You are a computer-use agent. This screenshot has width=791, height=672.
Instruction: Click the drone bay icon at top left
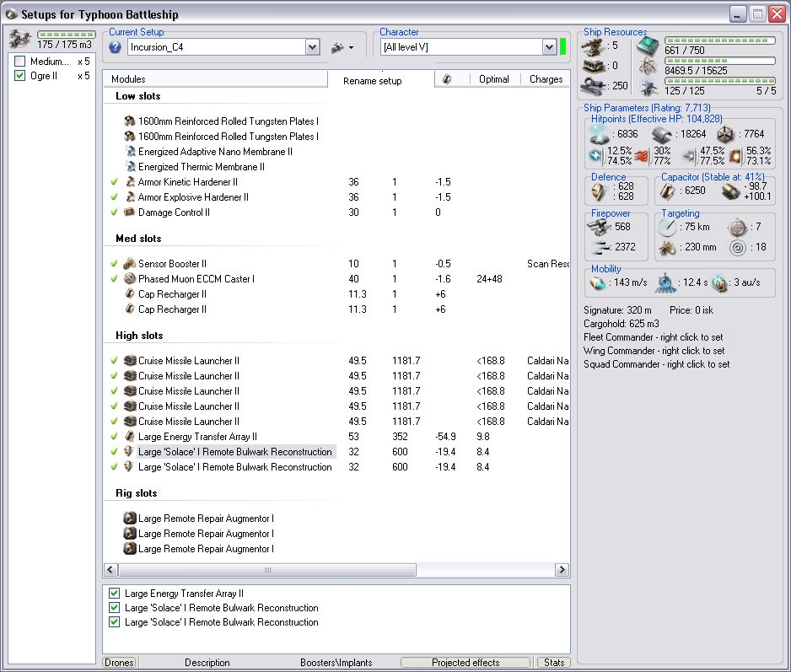point(21,39)
